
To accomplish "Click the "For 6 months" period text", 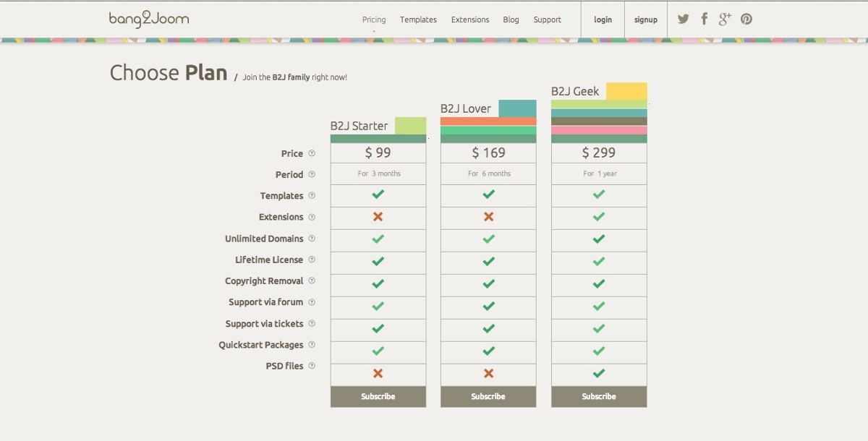I will (489, 174).
